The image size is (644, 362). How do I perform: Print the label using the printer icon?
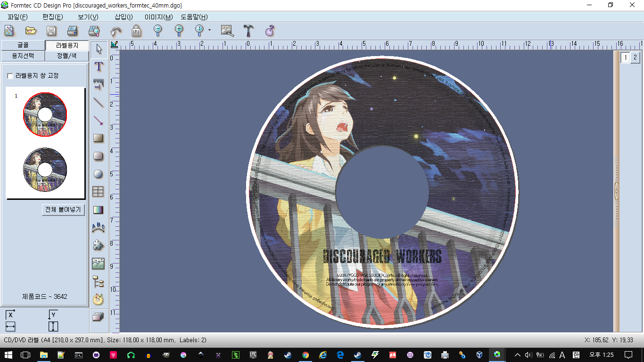point(72,31)
